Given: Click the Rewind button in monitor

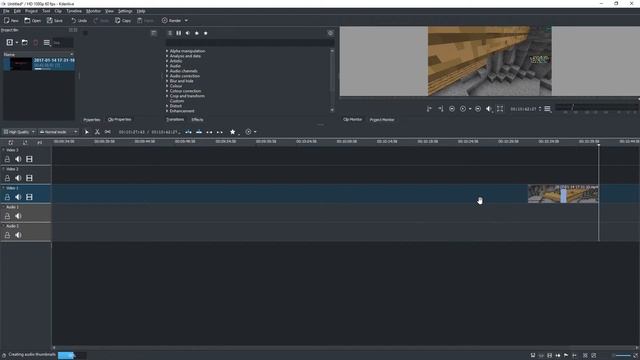Looking at the screenshot, I should point(452,109).
